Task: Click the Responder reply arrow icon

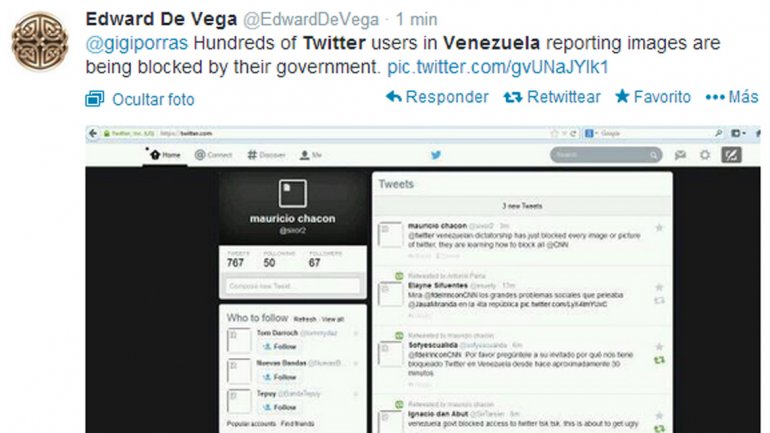Action: 394,97
